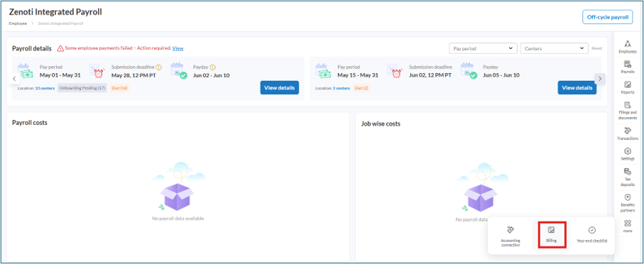Screen dimensions: 644x264
Task: Open the Employees sidebar icon
Action: [627, 46]
